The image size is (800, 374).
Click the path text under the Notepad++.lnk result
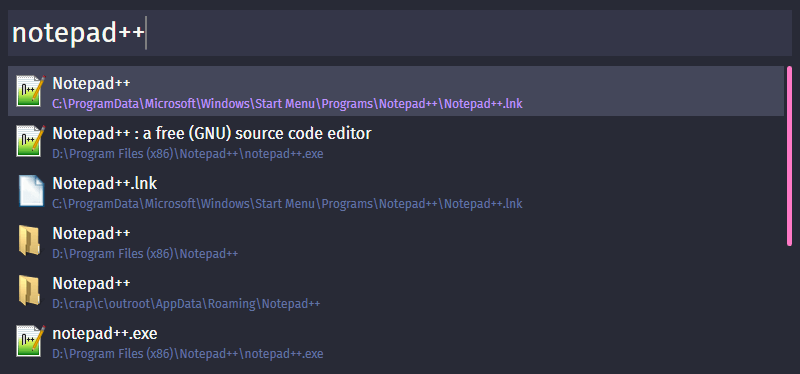point(287,204)
